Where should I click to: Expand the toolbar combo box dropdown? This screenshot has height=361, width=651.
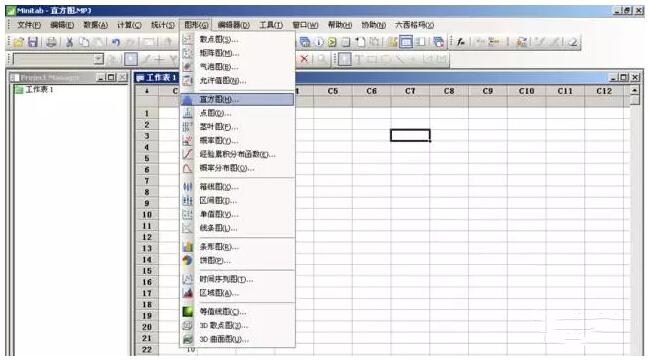click(x=98, y=59)
